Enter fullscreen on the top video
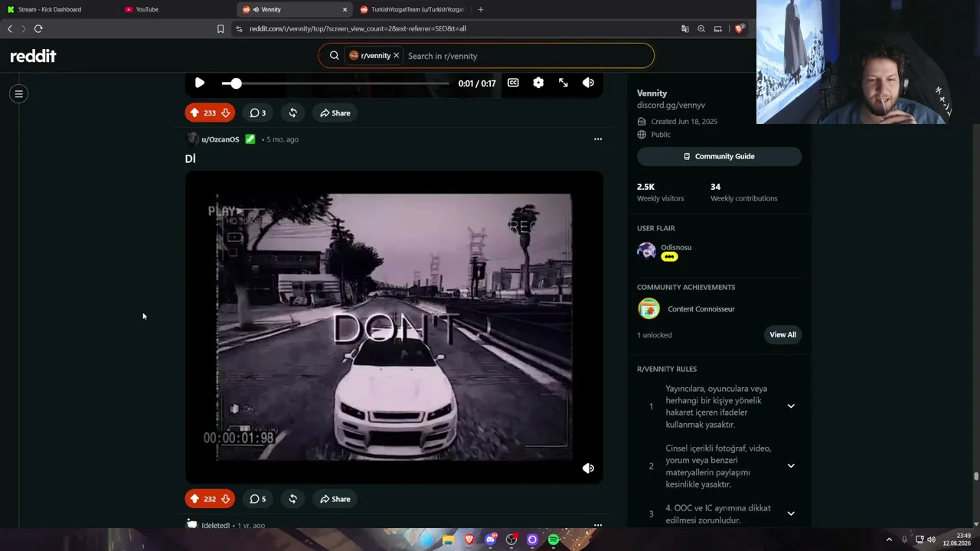This screenshot has height=551, width=980. [563, 83]
